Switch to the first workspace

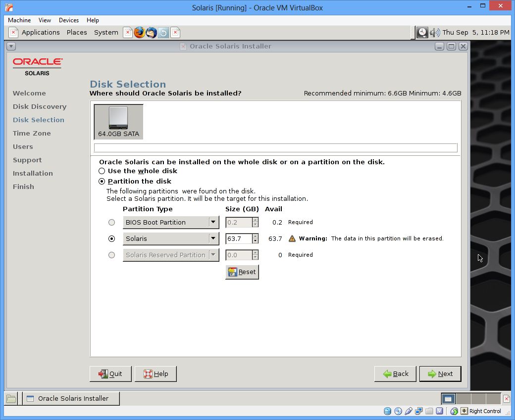(448, 399)
